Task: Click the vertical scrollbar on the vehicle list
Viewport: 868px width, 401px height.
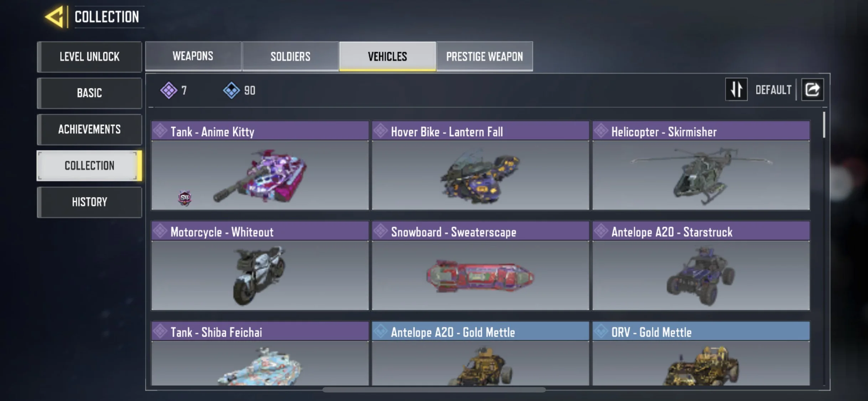Action: [824, 125]
